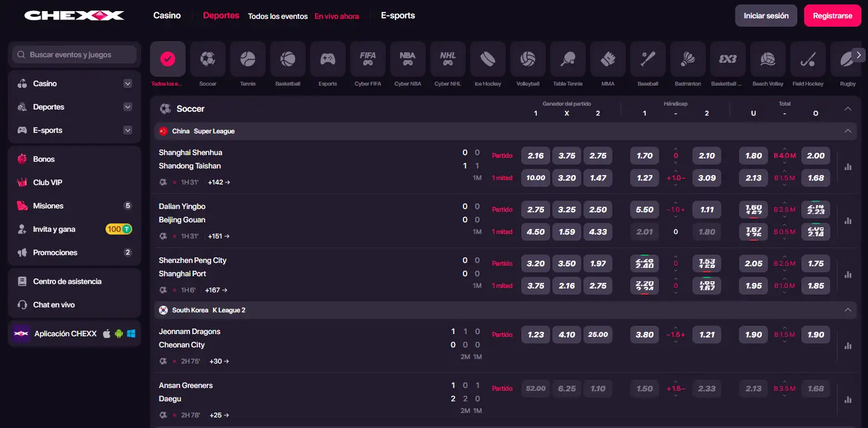This screenshot has width=868, height=428.
Task: Select the Beach Volley icon
Action: click(768, 59)
